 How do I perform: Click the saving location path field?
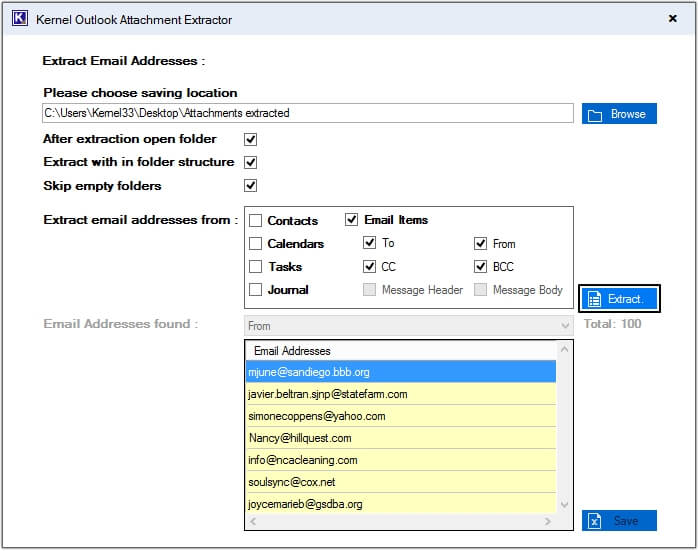[x=308, y=113]
